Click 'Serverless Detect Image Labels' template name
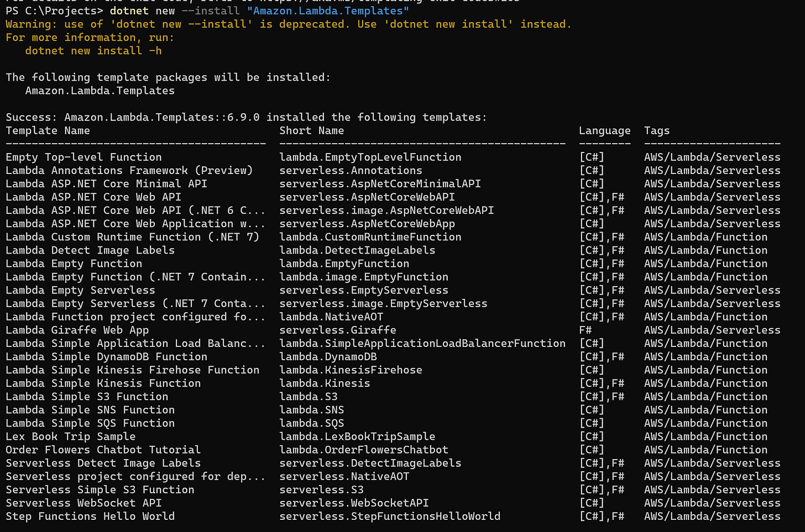This screenshot has width=805, height=532. pyautogui.click(x=103, y=463)
